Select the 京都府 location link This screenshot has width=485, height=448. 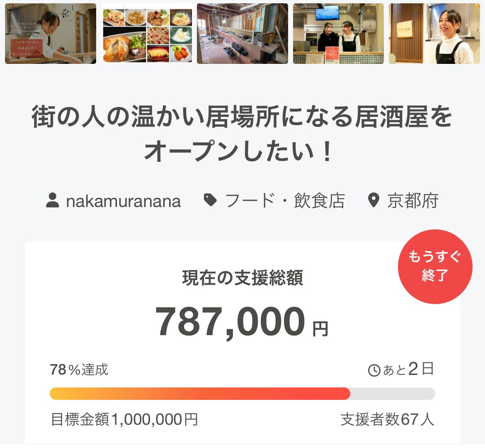pyautogui.click(x=412, y=201)
